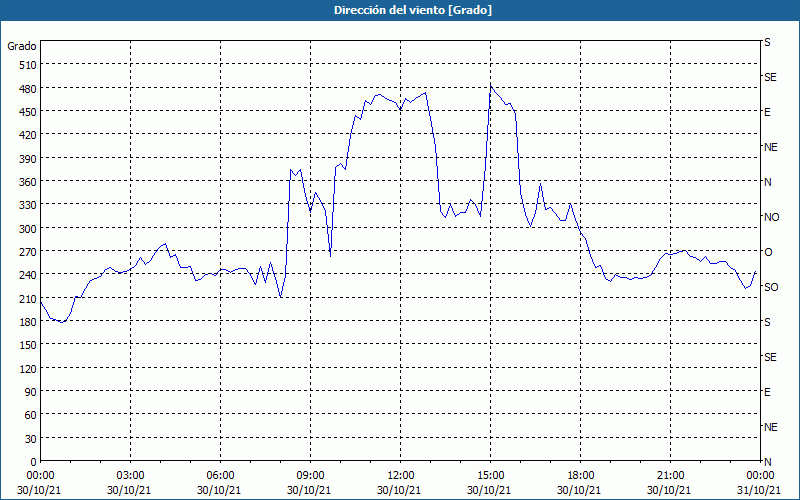Click the S compass label level with 180

(767, 322)
